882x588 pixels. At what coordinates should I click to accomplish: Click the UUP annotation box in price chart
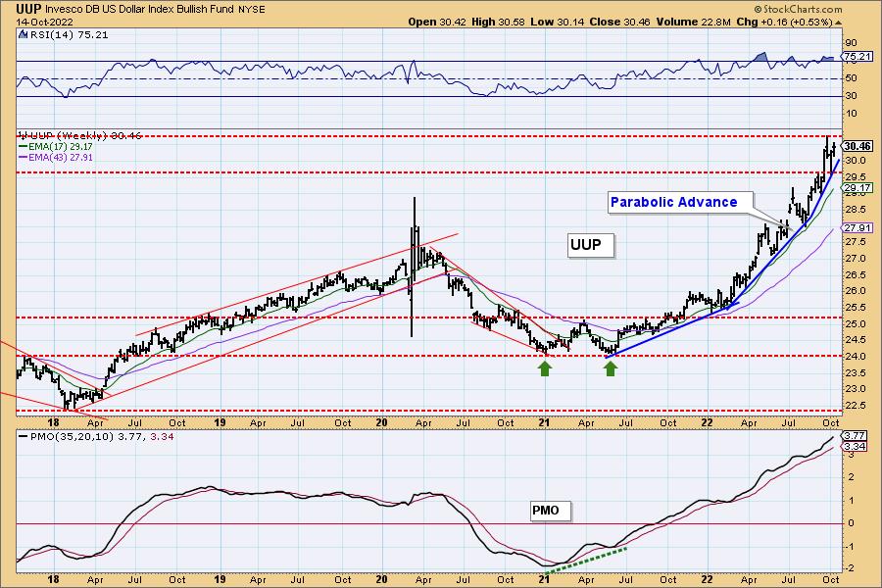[590, 245]
